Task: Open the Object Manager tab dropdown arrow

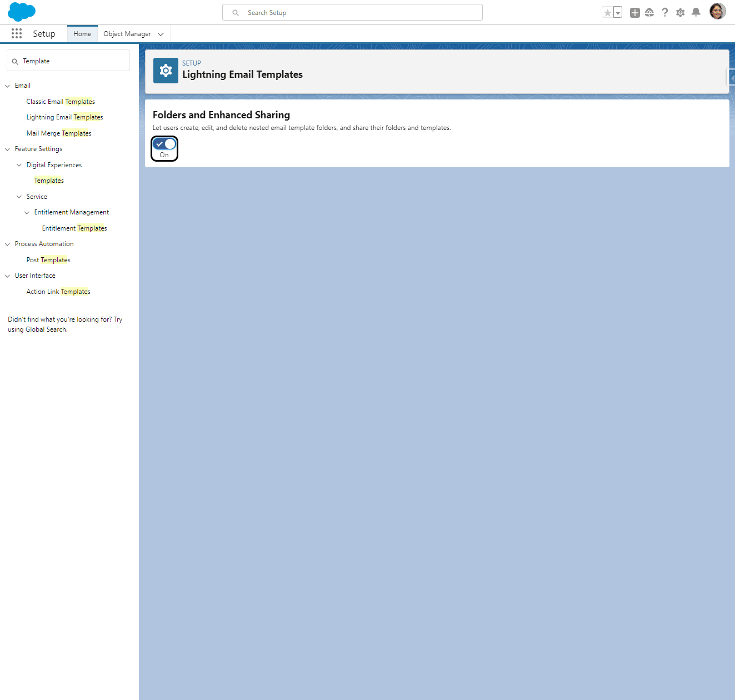Action: (161, 34)
